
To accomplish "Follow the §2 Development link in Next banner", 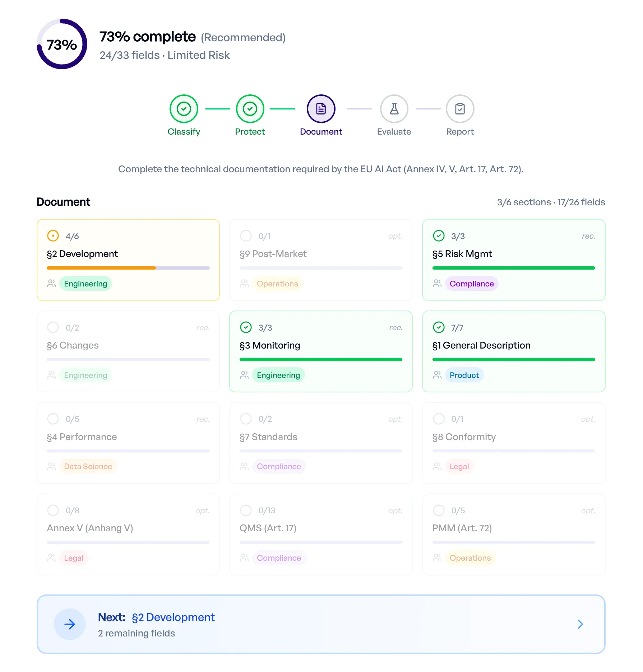I will (x=173, y=617).
